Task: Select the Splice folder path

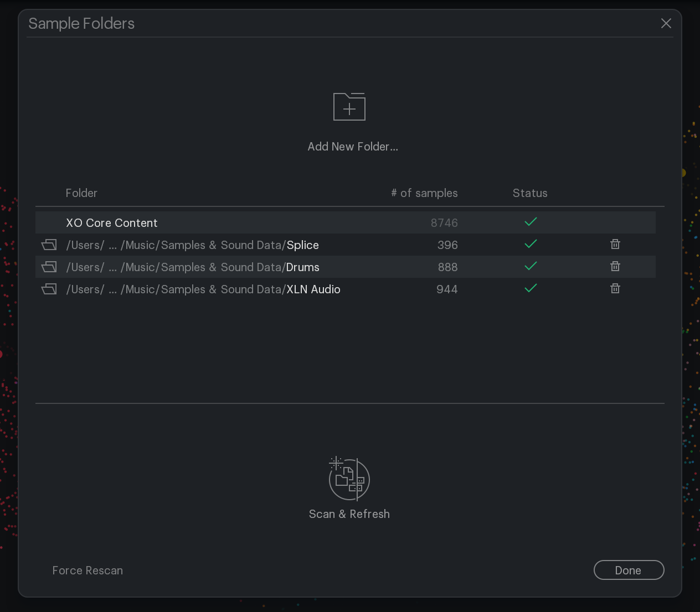Action: [192, 245]
